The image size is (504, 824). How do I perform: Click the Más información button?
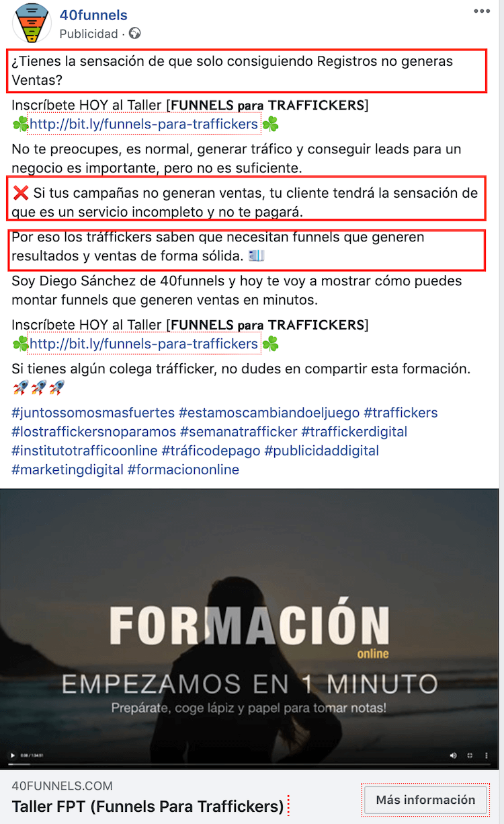click(425, 800)
